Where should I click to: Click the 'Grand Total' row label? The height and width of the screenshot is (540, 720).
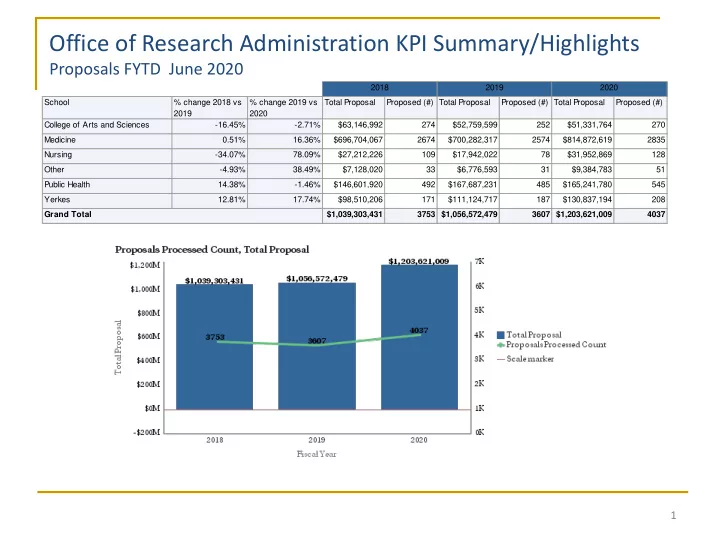click(68, 214)
